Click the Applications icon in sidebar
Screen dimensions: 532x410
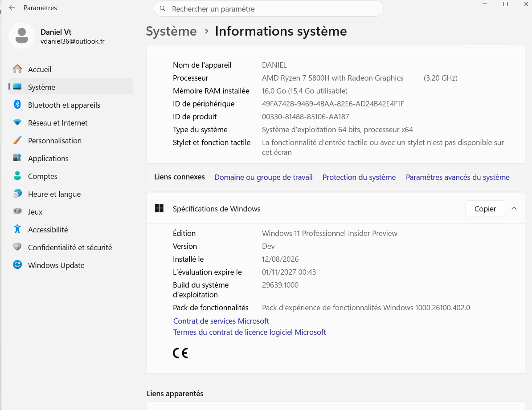click(17, 158)
